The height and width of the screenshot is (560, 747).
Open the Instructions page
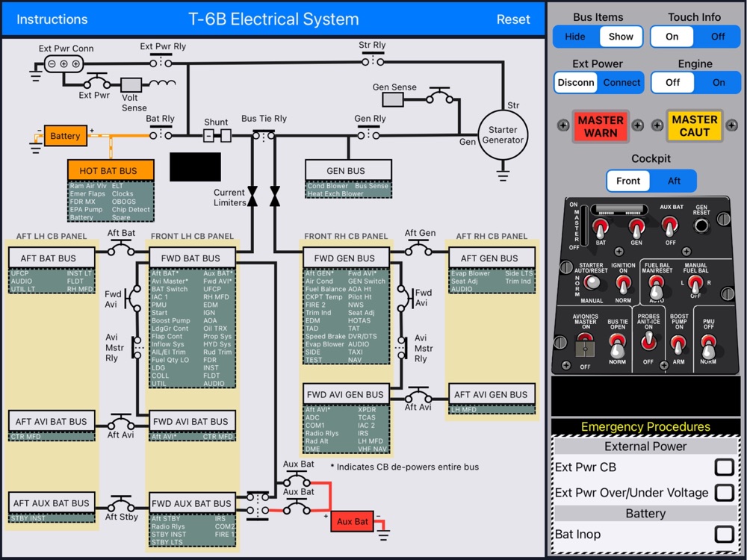[x=52, y=19]
